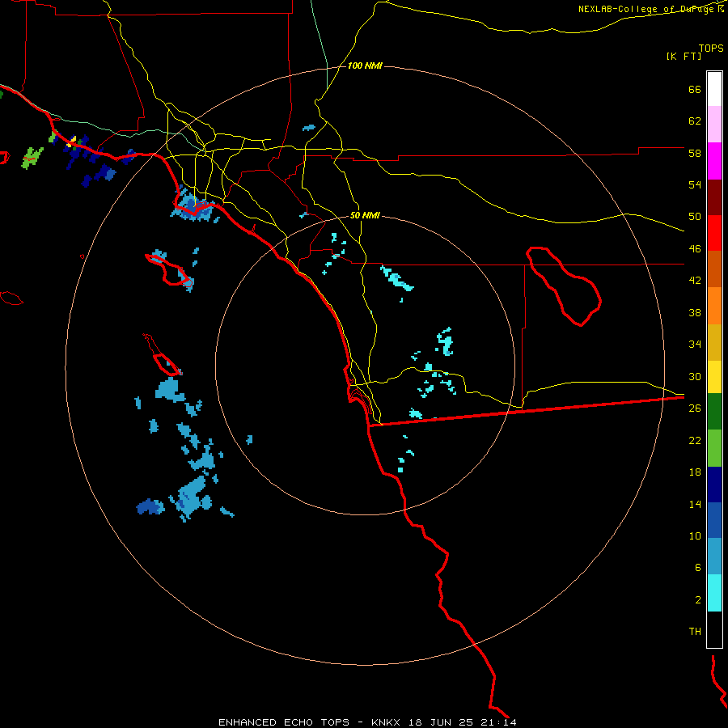The width and height of the screenshot is (728, 728).
Task: Click the 62 value on the scale
Action: pos(695,121)
